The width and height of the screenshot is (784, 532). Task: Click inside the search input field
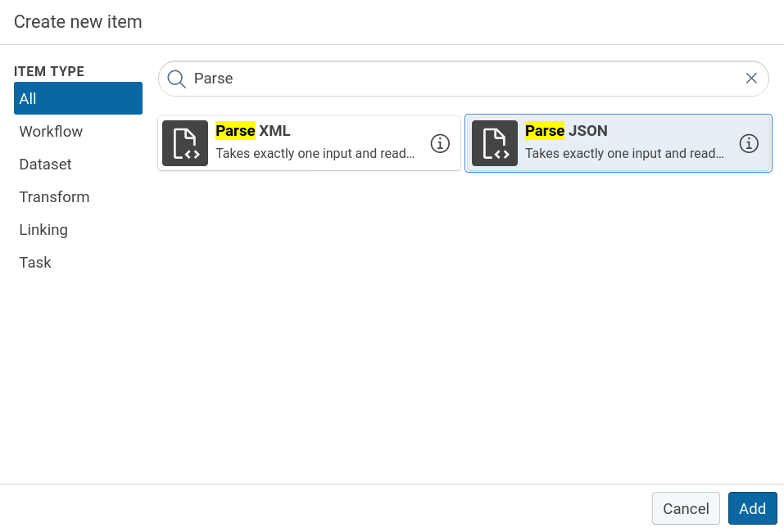pos(410,78)
